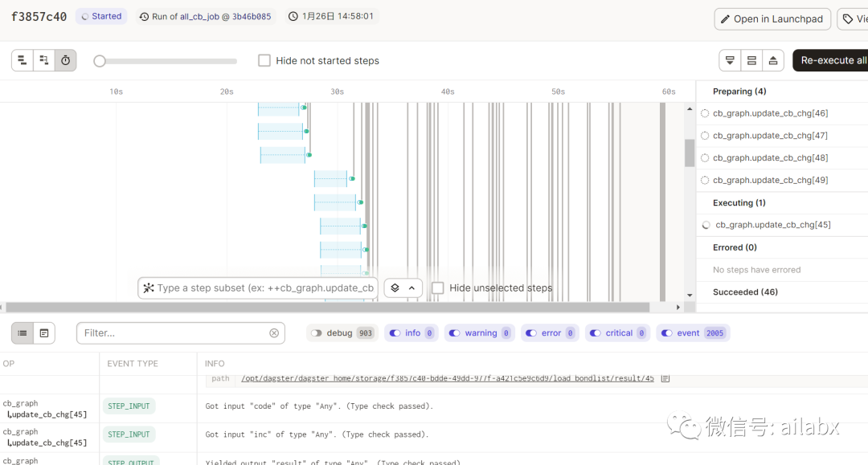868x465 pixels.
Task: Click the Gantt zoom slider handle
Action: 100,61
